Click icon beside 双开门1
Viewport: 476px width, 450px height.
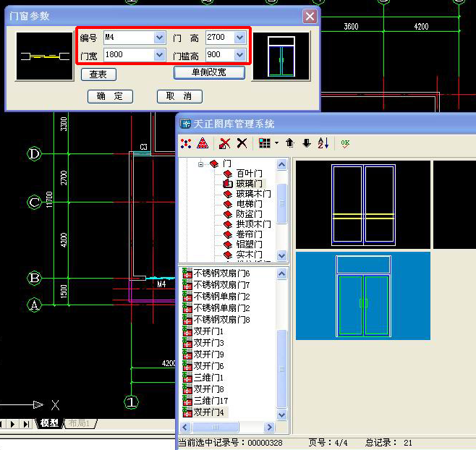(x=187, y=331)
